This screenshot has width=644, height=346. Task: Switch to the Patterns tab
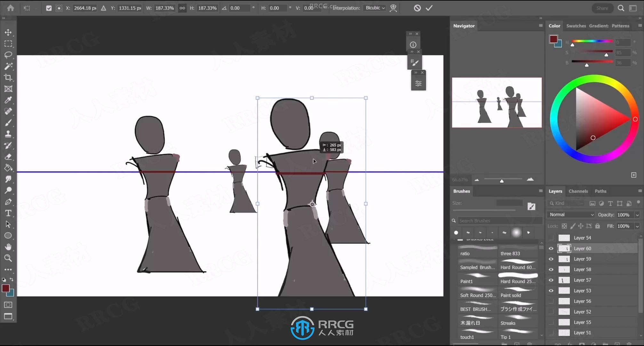click(x=620, y=26)
